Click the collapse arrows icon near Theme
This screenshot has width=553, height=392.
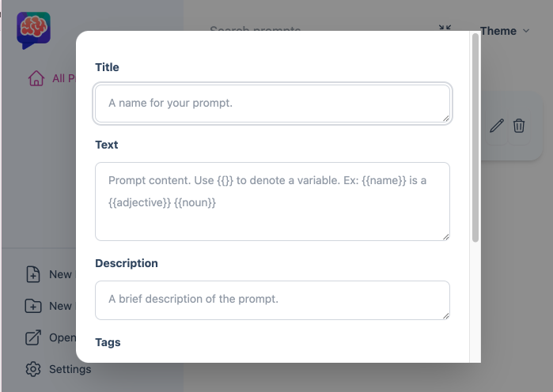tap(445, 28)
